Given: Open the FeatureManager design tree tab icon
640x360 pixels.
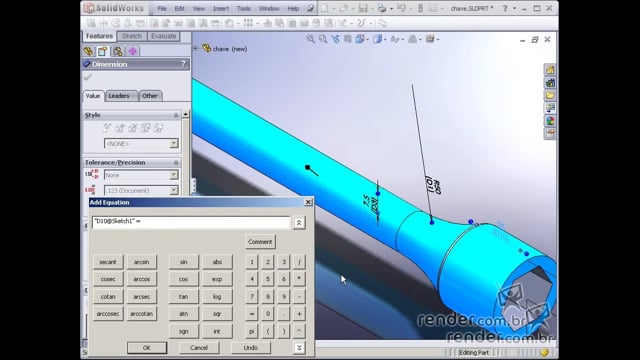Looking at the screenshot, I should pyautogui.click(x=88, y=51).
